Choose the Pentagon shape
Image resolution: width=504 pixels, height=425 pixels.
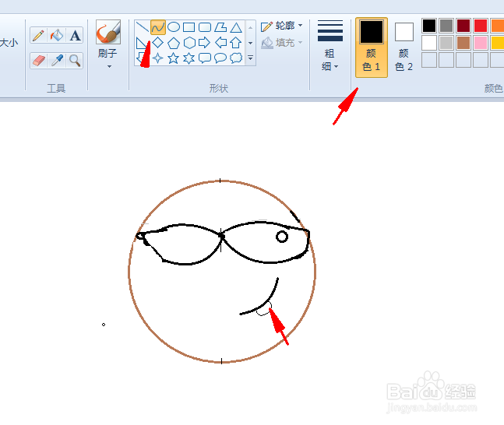(174, 43)
